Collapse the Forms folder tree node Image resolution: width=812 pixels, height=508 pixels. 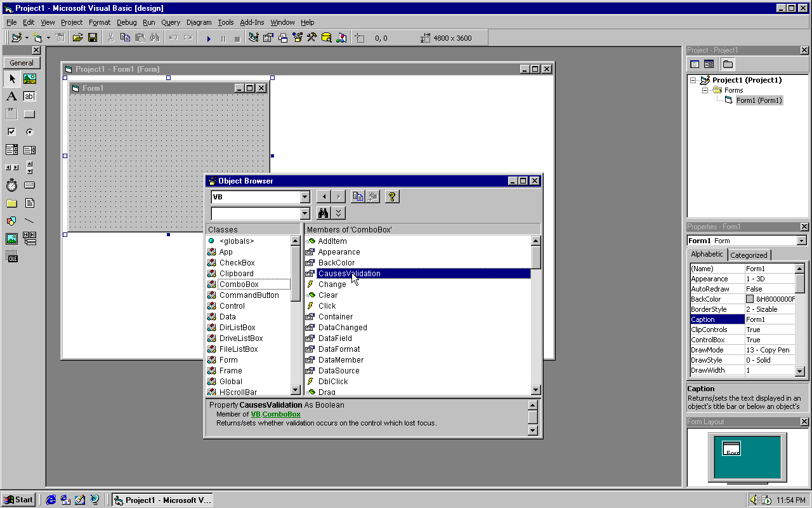(705, 90)
